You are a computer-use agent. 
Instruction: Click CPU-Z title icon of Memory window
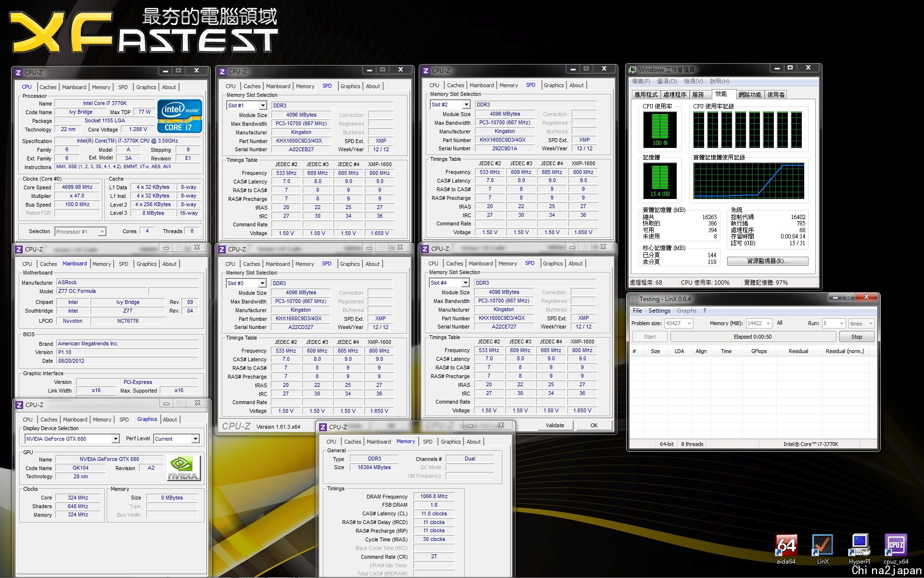[x=323, y=427]
